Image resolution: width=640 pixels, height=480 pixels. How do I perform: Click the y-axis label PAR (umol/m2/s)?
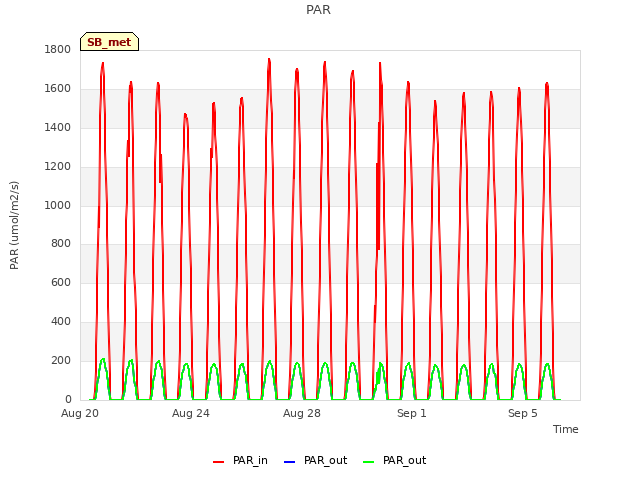click(14, 225)
